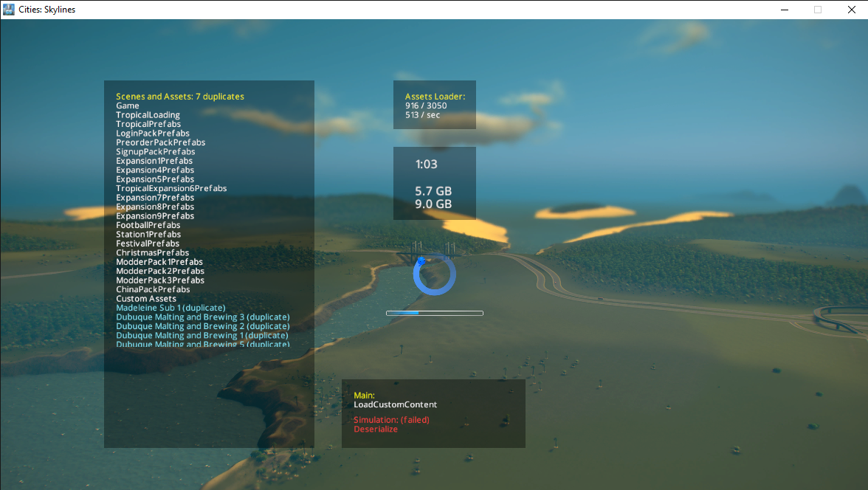Viewport: 868px width, 490px height.
Task: Expand the ChinaPackPrefabs entry
Action: pyautogui.click(x=153, y=289)
